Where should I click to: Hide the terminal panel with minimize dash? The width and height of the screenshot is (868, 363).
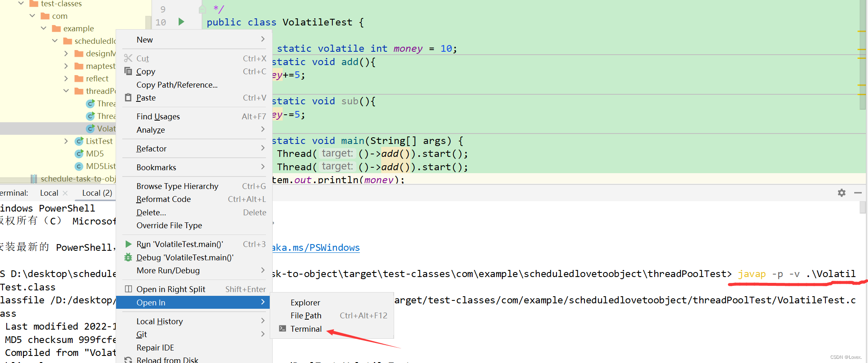pos(858,193)
